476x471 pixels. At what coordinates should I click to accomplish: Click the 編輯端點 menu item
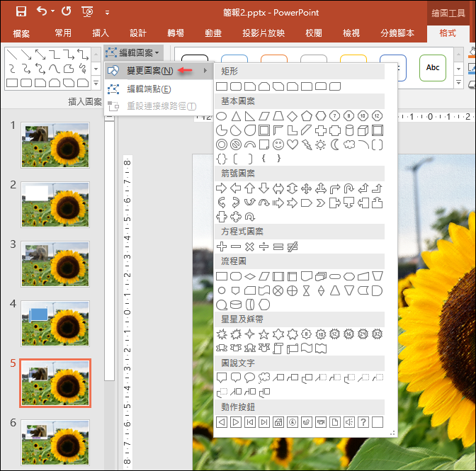pos(148,89)
